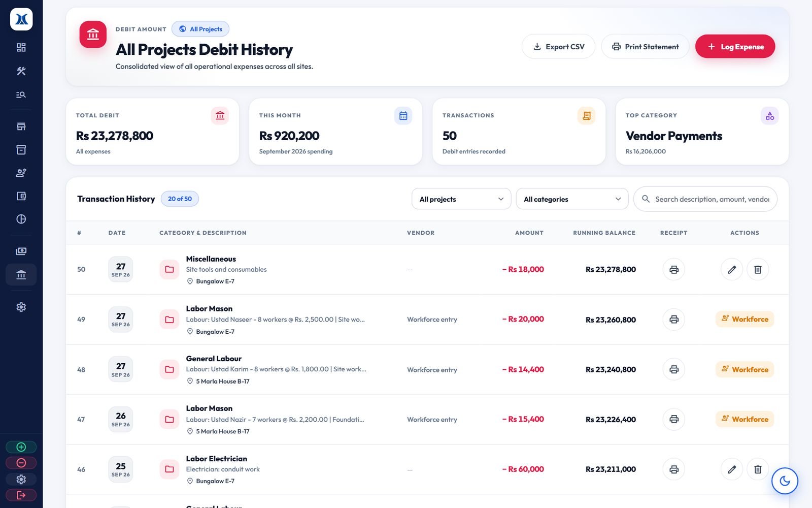Click the Transactions card receipt icon
The width and height of the screenshot is (812, 508).
(586, 116)
